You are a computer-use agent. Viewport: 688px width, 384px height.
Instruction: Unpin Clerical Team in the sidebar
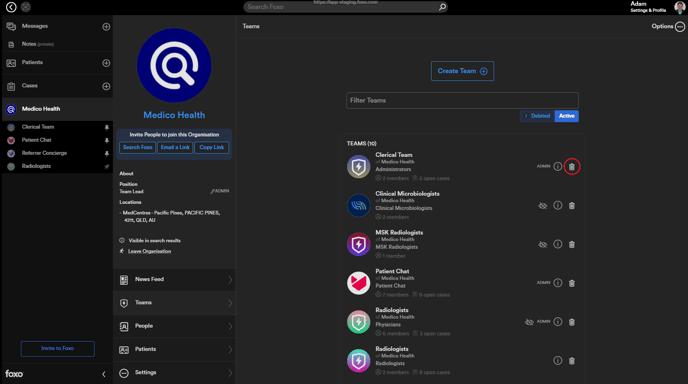tap(106, 127)
